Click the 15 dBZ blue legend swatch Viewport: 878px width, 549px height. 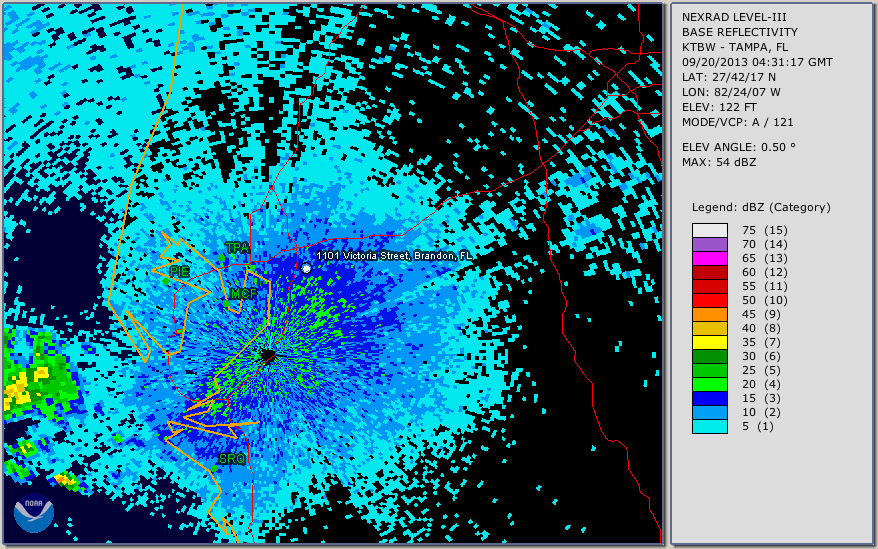[x=709, y=398]
